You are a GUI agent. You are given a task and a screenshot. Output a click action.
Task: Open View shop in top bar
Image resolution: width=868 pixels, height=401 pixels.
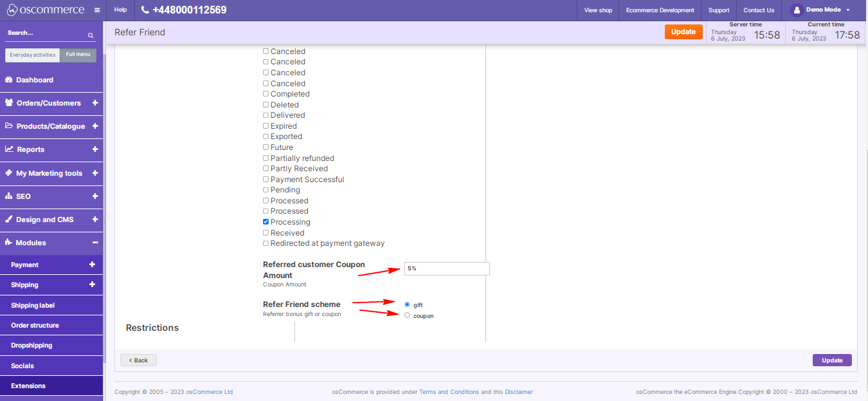coord(598,10)
